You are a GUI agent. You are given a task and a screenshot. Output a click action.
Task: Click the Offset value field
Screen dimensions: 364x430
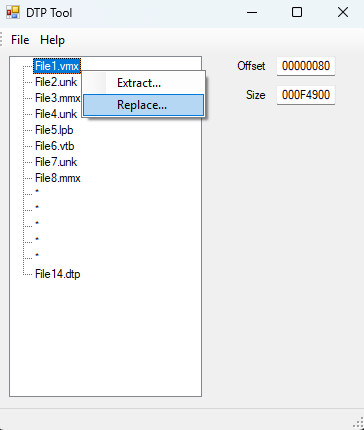point(306,66)
